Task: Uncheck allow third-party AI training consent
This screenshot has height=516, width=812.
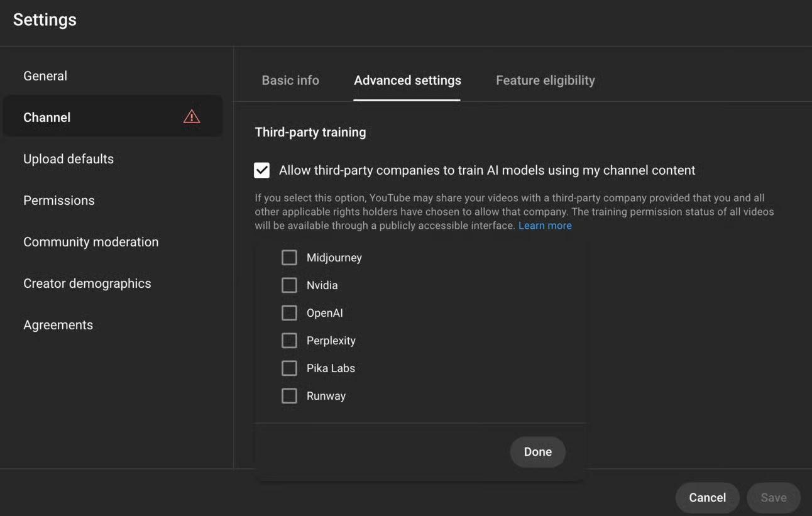Action: point(261,170)
